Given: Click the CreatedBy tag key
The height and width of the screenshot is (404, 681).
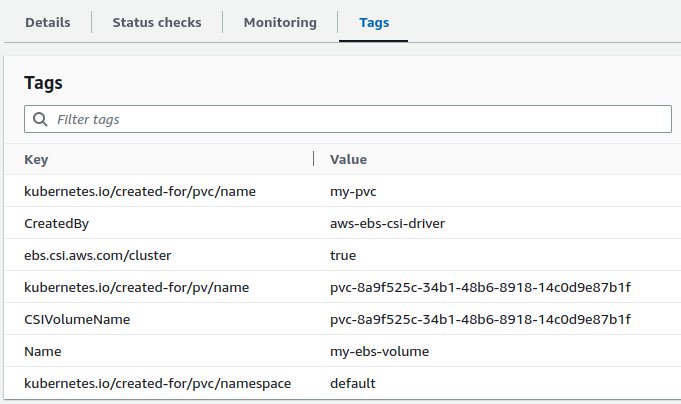Looking at the screenshot, I should [57, 223].
